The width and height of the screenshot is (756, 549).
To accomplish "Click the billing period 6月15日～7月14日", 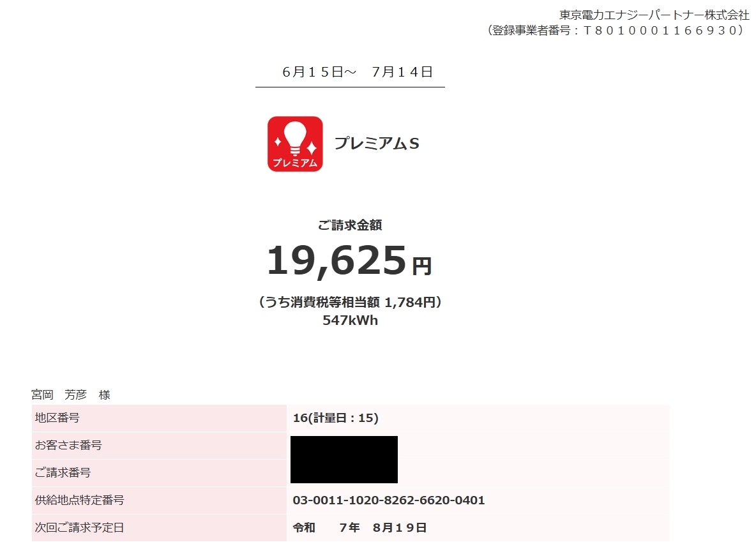I will [358, 72].
